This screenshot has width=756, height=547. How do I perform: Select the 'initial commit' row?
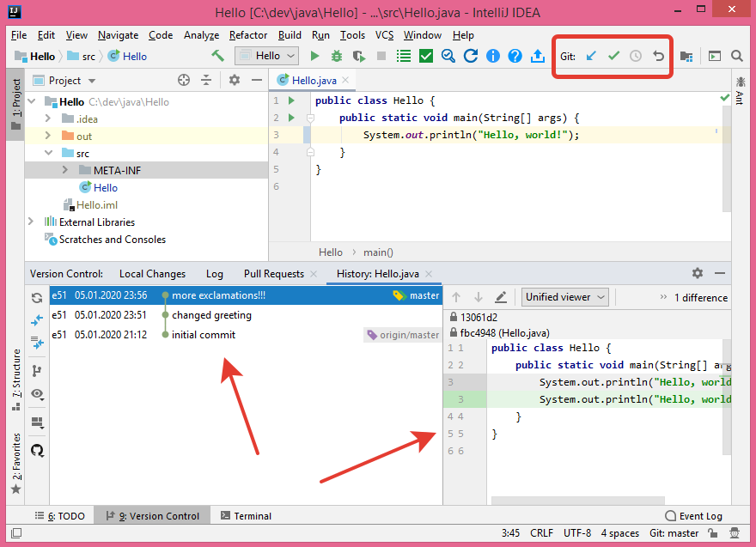tap(246, 335)
